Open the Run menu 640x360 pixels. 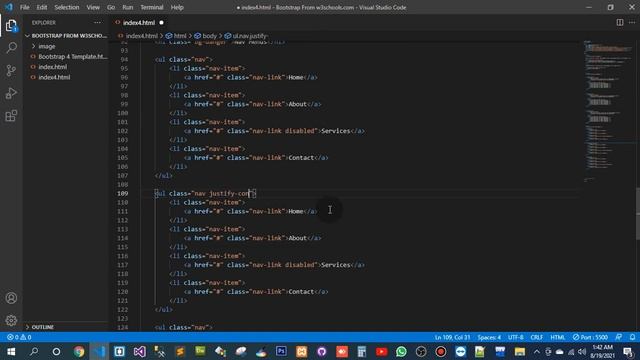[x=128, y=7]
